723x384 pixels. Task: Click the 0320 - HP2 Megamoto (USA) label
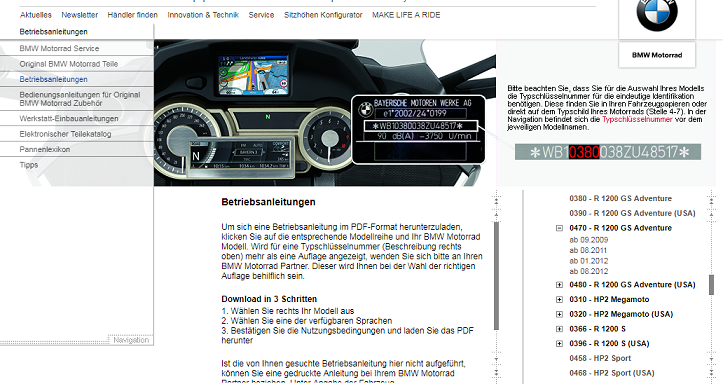(x=621, y=314)
